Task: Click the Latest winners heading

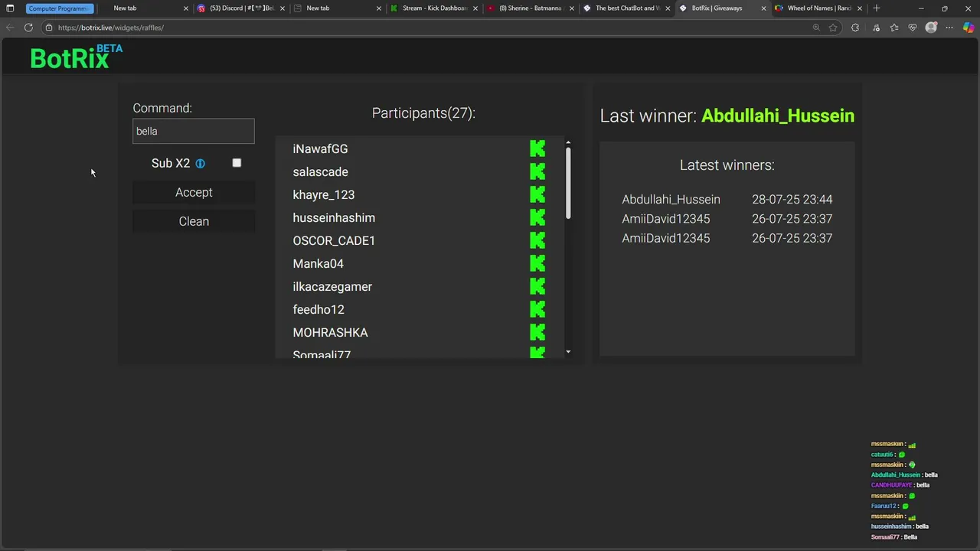Action: tap(727, 165)
